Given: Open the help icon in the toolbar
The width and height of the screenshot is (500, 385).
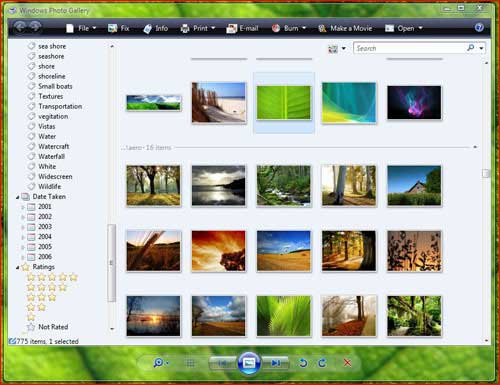Looking at the screenshot, I should click(x=479, y=27).
